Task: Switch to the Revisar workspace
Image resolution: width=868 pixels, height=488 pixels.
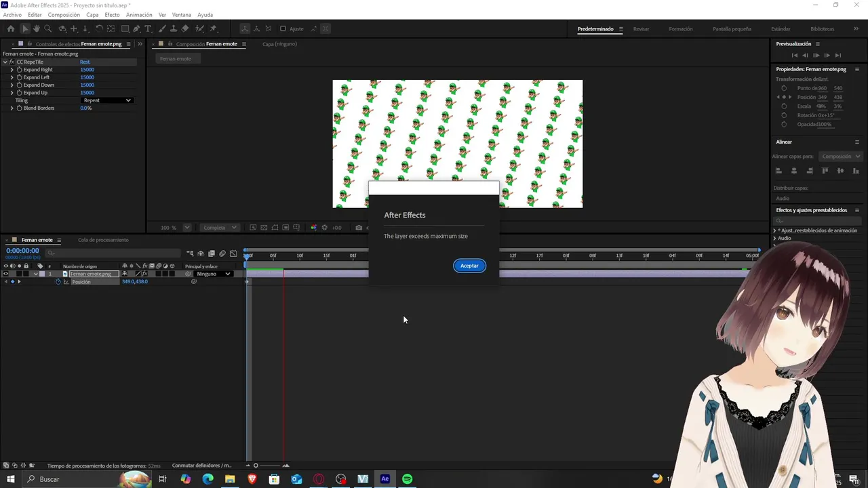Action: [641, 29]
